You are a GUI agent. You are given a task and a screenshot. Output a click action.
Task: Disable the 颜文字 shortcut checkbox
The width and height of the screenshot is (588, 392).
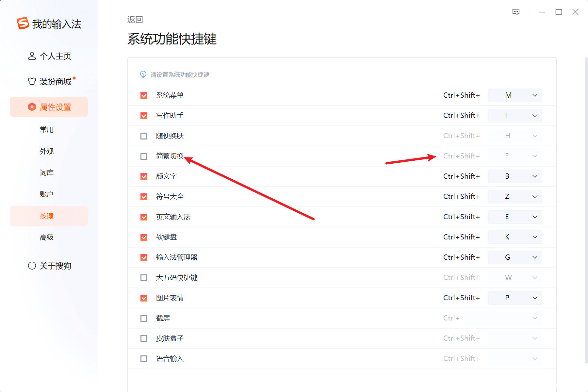point(144,176)
